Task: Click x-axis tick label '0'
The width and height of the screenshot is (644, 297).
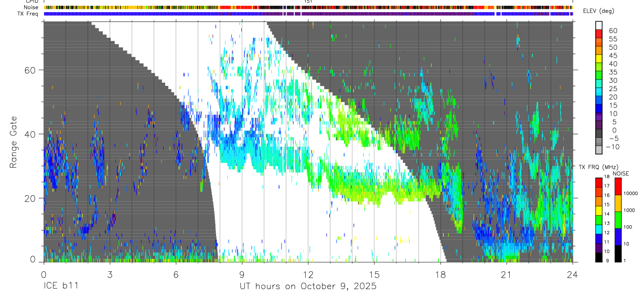Action: pos(44,274)
